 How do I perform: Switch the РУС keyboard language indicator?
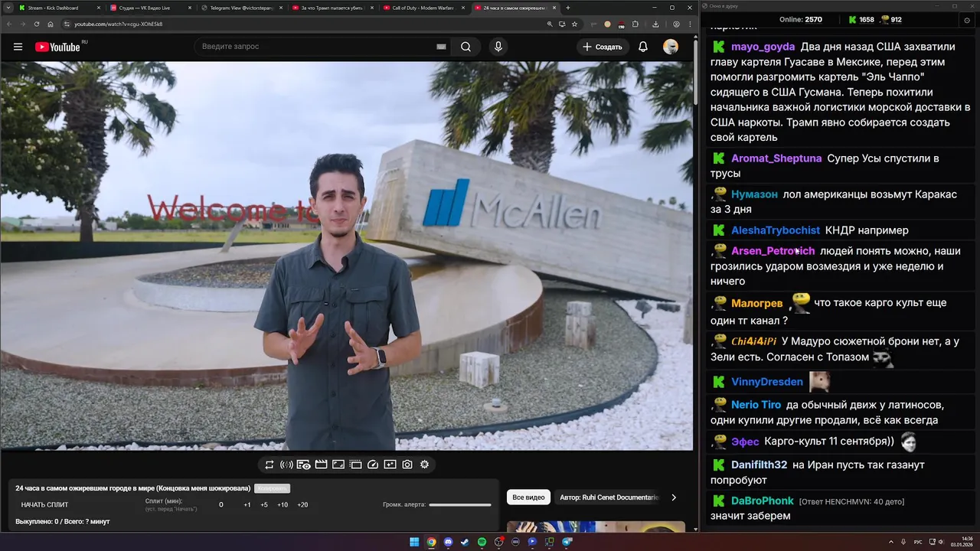[918, 542]
